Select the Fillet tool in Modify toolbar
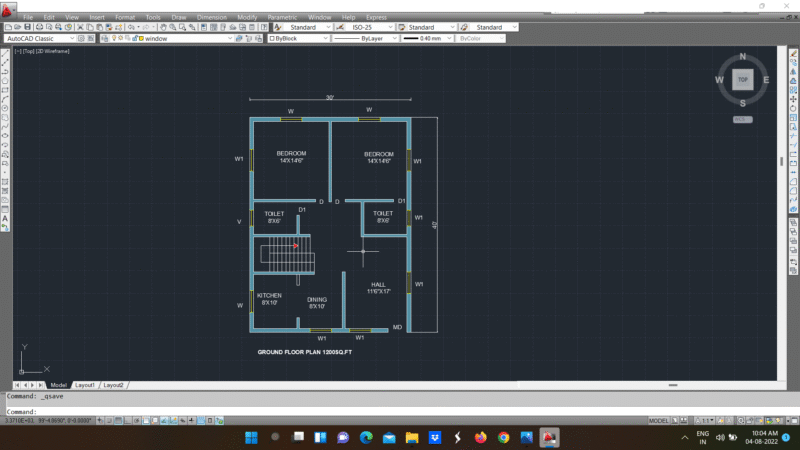800x450 pixels. point(793,191)
